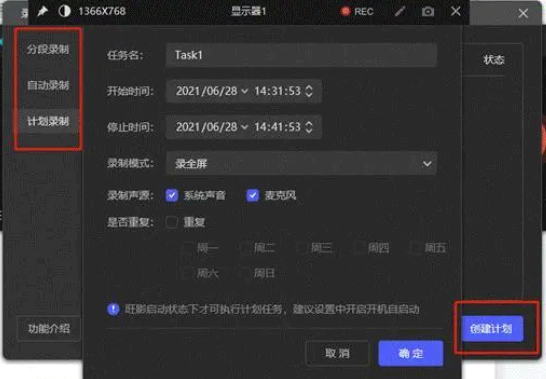Click the 取消 button
The width and height of the screenshot is (546, 379).
pyautogui.click(x=337, y=353)
